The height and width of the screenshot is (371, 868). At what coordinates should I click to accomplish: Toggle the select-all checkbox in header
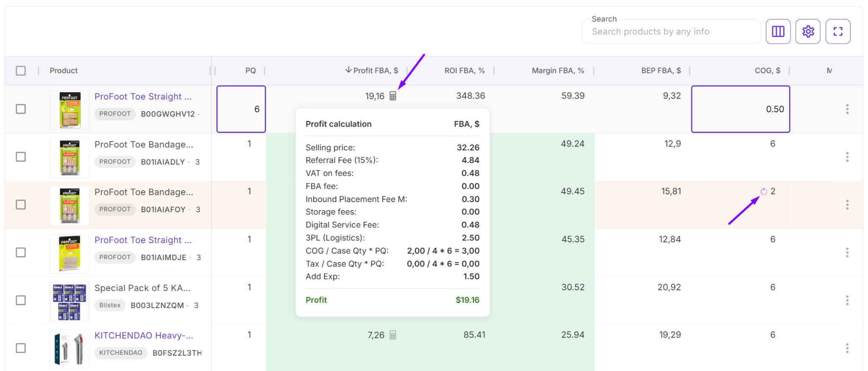click(x=21, y=71)
